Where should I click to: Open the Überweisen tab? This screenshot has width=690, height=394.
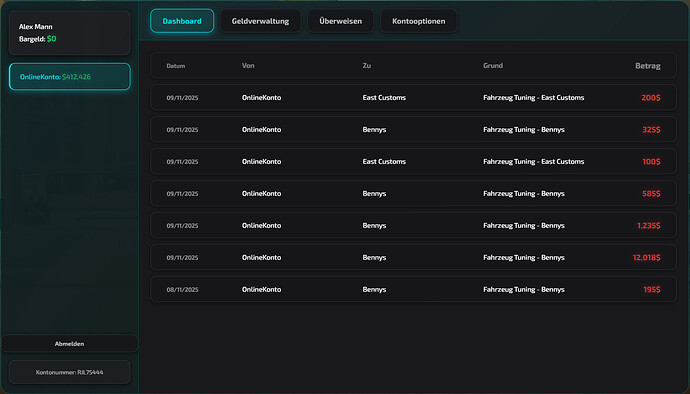click(x=340, y=21)
